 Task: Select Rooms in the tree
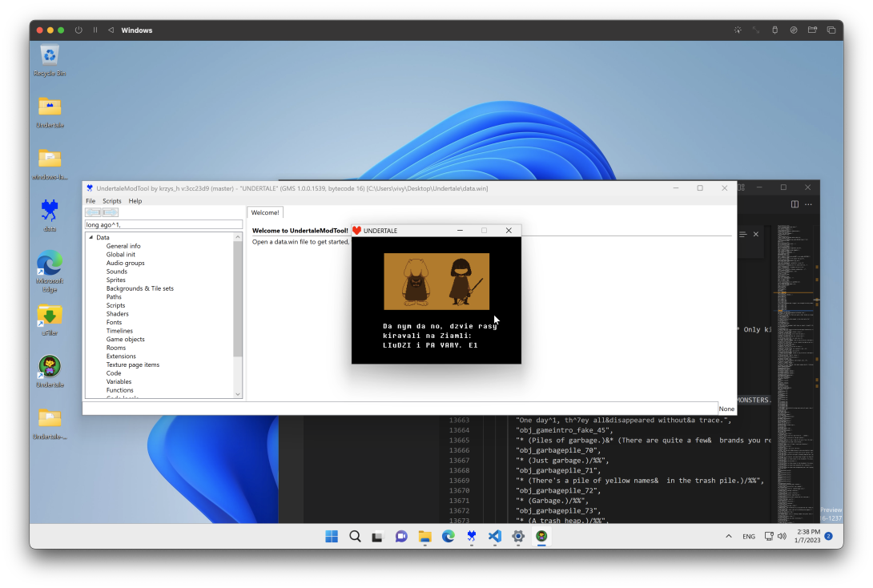point(116,348)
